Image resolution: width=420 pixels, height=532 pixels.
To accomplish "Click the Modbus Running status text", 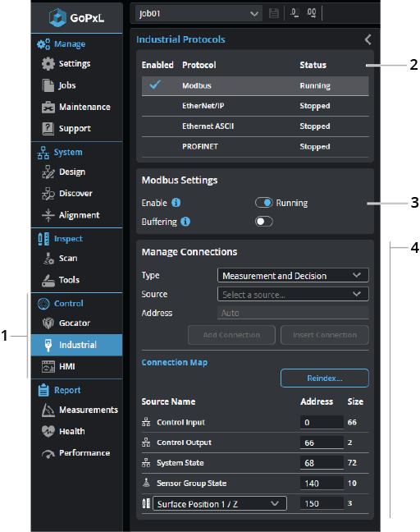I will 315,86.
